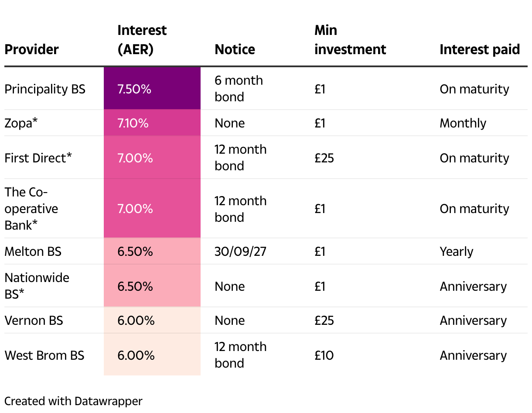Click the Provider column header
Image resolution: width=532 pixels, height=413 pixels.
[x=31, y=49]
